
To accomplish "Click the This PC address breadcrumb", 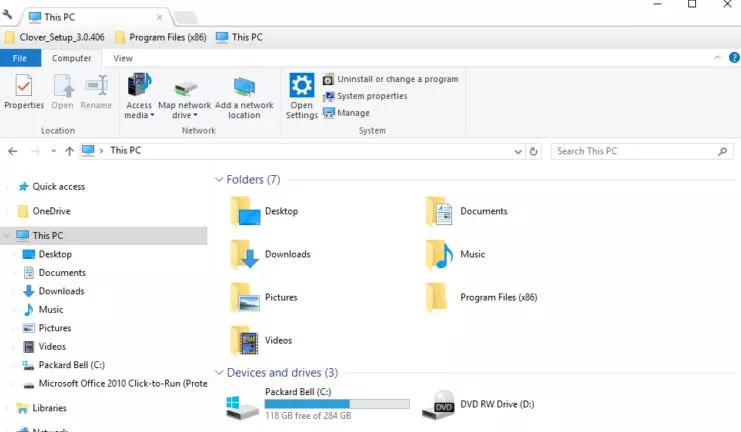I will point(126,150).
